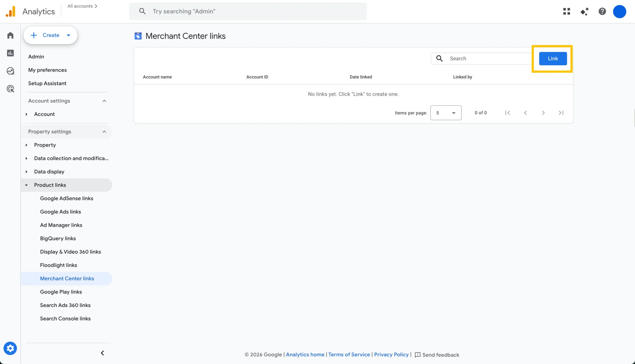The width and height of the screenshot is (635, 364).
Task: Open the Items per page dropdown
Action: point(445,113)
